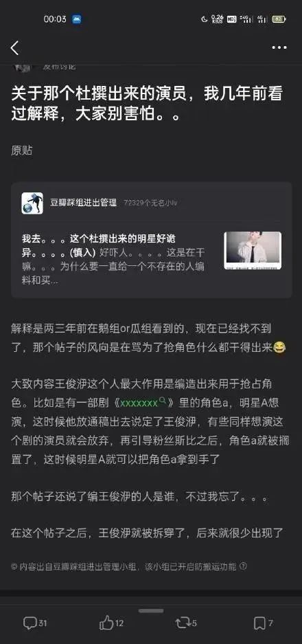Tap the bottom sheet drag handle
The width and height of the screenshot is (302, 644).
151,611
